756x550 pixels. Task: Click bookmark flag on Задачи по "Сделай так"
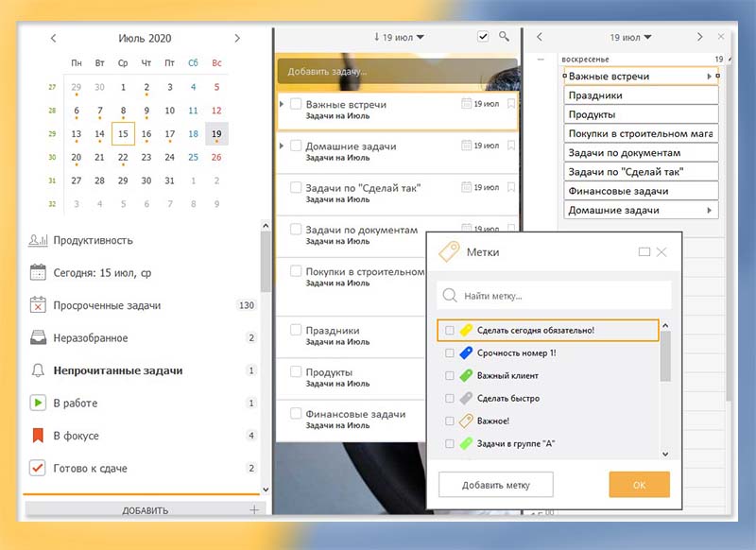click(511, 187)
